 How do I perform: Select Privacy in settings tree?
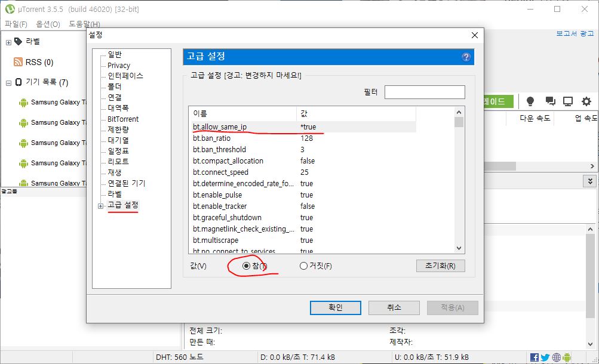(119, 65)
